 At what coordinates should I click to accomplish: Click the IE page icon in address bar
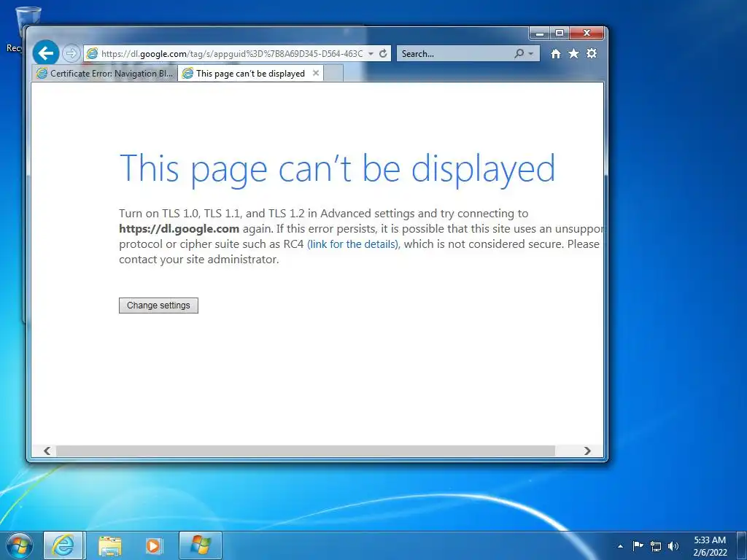[x=92, y=53]
